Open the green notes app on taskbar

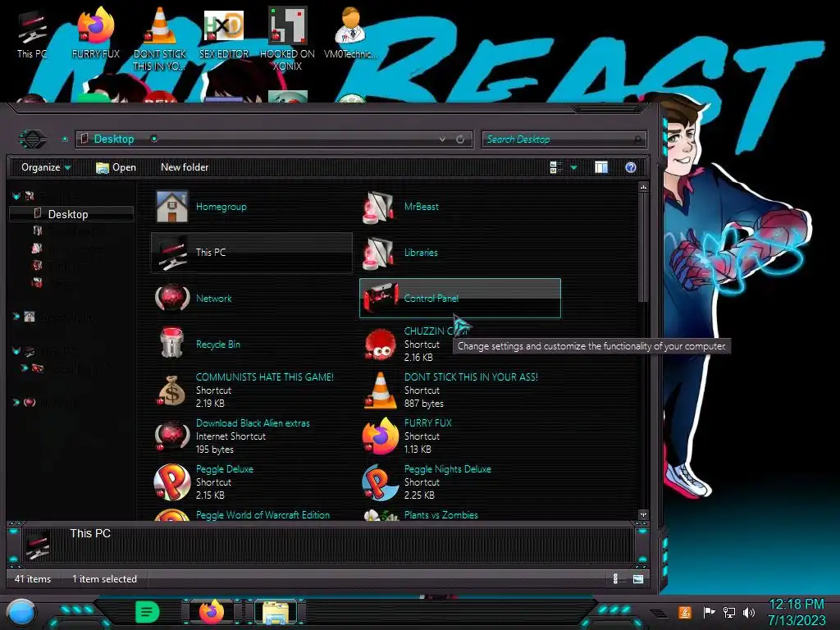click(x=148, y=612)
